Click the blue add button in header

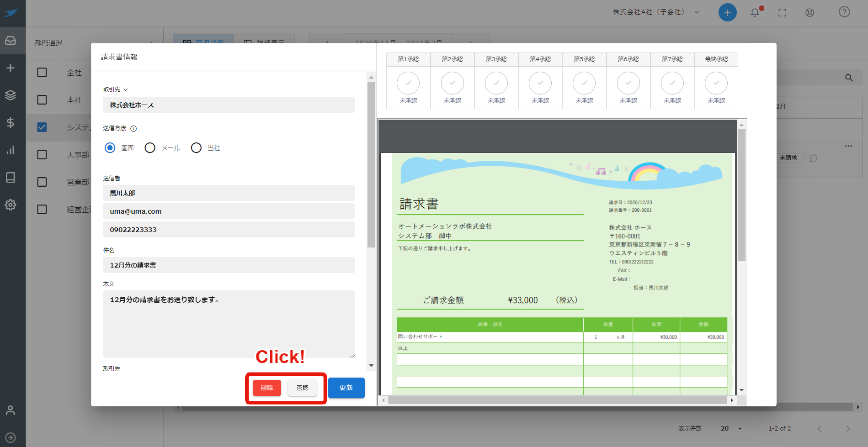coord(728,12)
